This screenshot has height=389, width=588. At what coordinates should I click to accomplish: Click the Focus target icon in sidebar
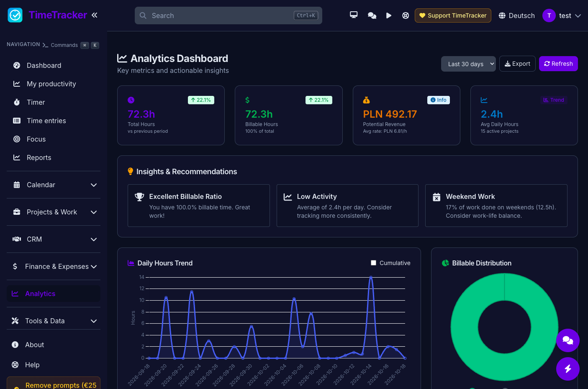pyautogui.click(x=17, y=139)
